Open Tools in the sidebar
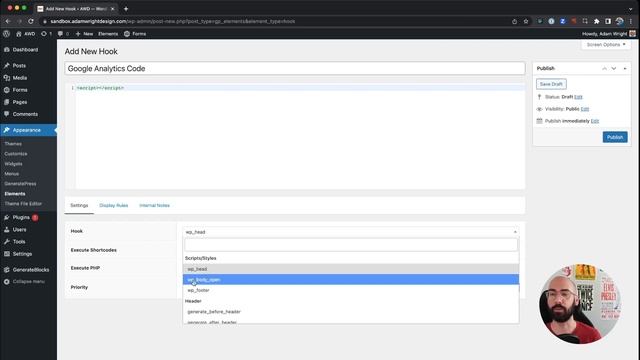Screen dimensions: 640x360 coord(19,242)
